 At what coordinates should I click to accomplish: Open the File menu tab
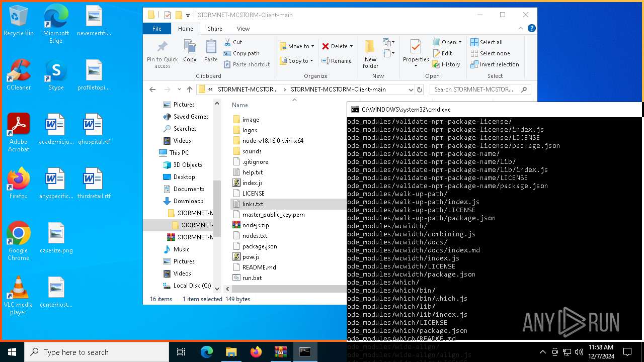coord(157,29)
